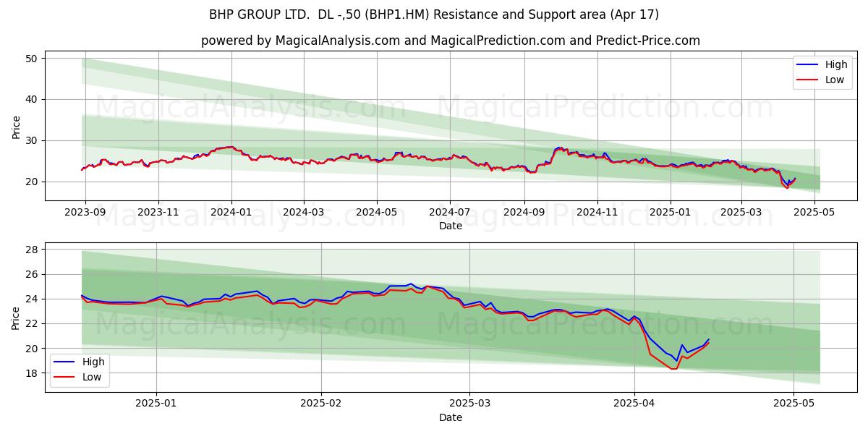Screen dimensions: 868x434
Task: Click the '50' price tick on upper chart
Action: tap(33, 58)
